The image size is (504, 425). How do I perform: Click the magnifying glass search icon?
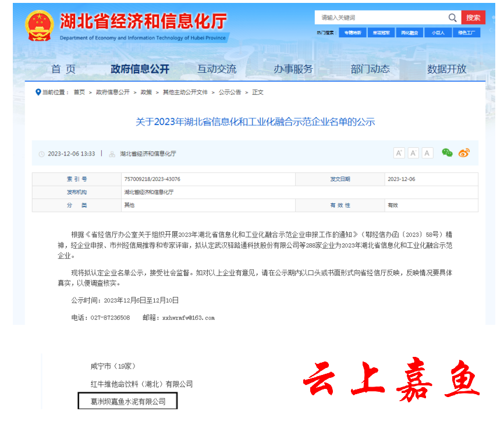(x=452, y=17)
